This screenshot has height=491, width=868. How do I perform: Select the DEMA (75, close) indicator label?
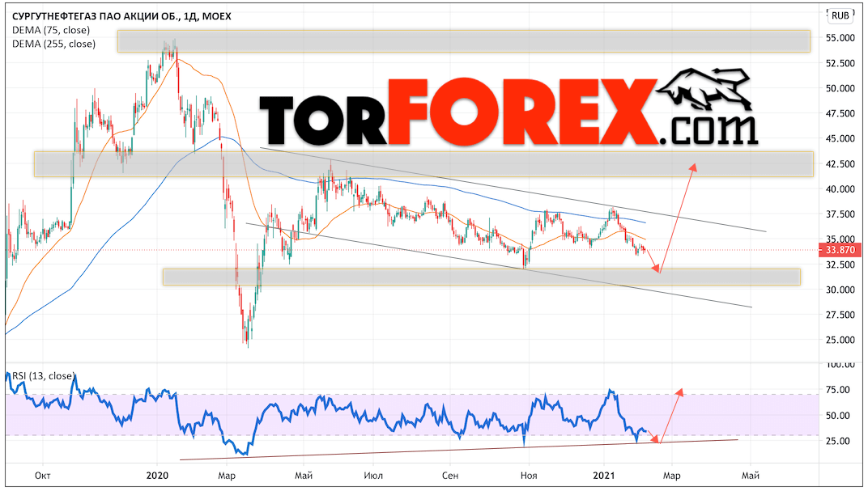coord(51,30)
